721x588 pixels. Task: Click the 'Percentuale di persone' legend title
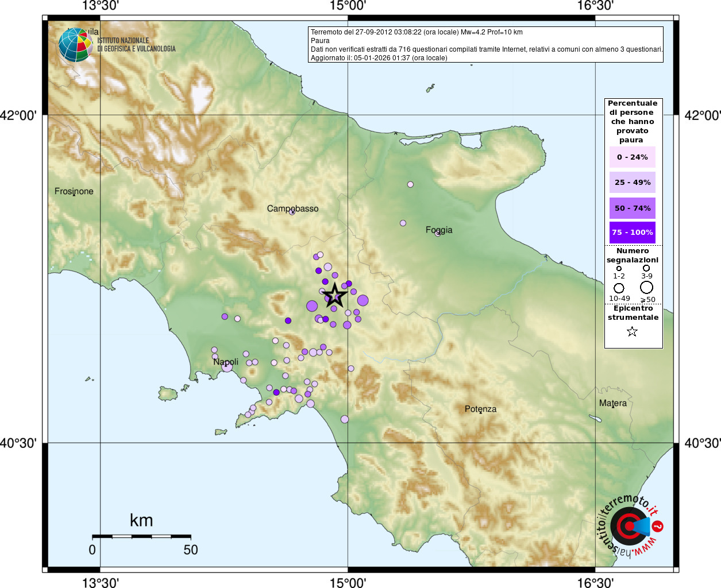pos(633,121)
